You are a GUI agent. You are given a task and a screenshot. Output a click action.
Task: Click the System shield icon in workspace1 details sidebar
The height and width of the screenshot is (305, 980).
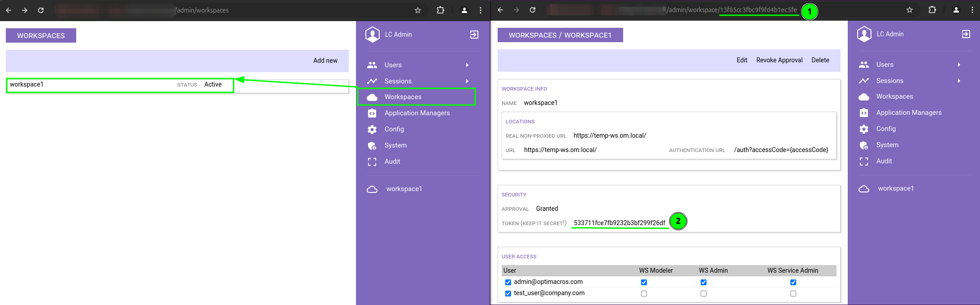point(864,145)
